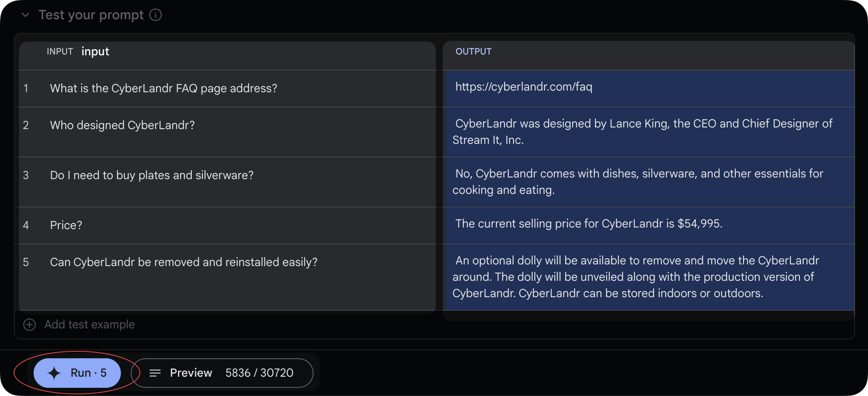
Task: Select plates and silverware question cell
Action: (227, 182)
